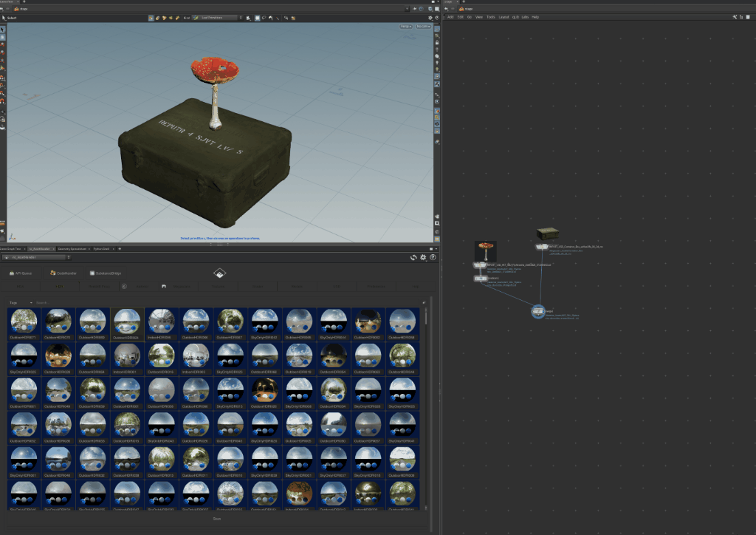This screenshot has height=535, width=756.
Task: Click the first HDRI thumbnail in the top row
Action: click(23, 322)
